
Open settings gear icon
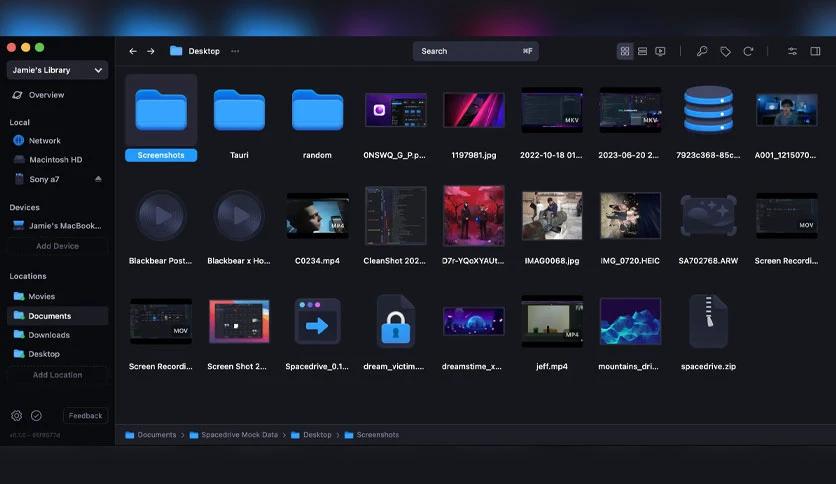(17, 415)
